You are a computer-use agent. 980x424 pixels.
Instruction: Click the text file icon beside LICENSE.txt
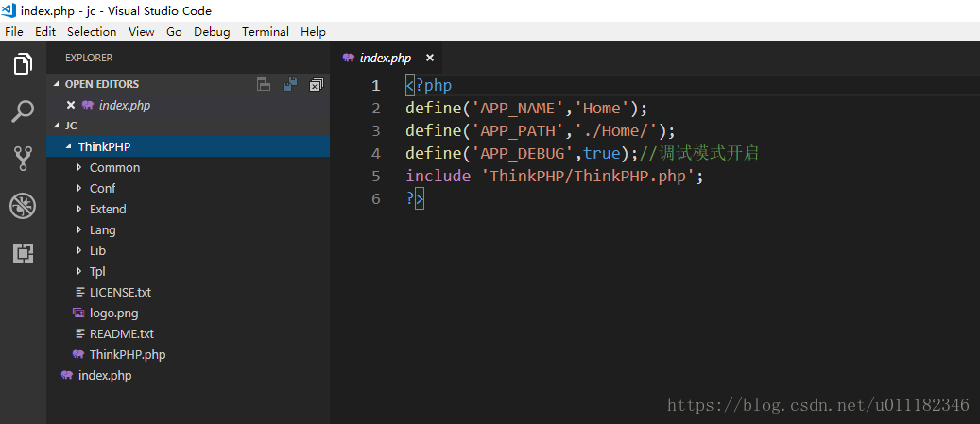point(79,292)
